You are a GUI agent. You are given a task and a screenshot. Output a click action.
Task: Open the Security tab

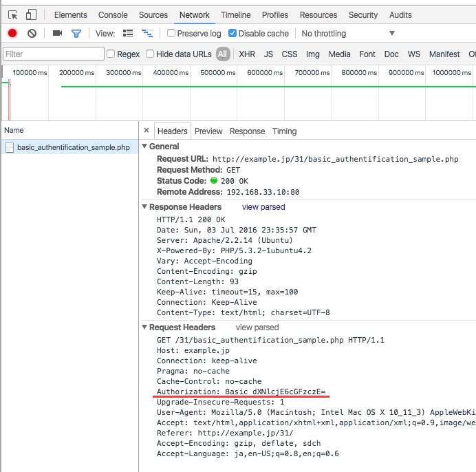tap(363, 15)
